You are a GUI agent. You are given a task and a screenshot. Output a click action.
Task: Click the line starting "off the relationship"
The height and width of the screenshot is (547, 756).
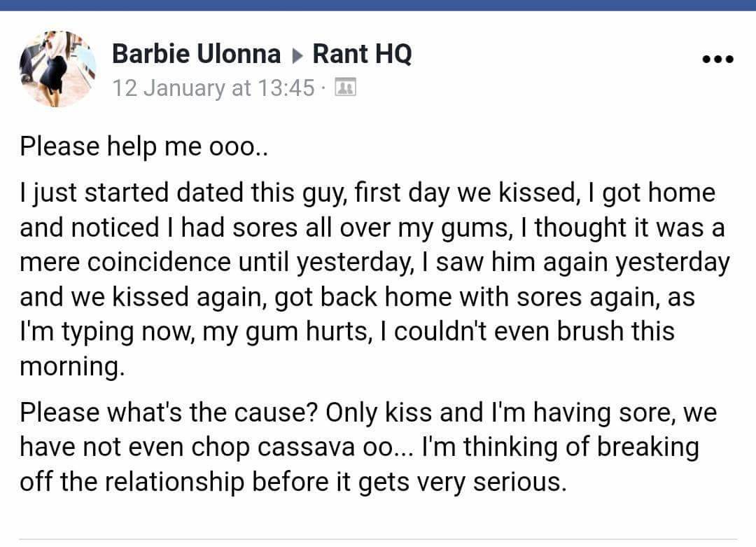[293, 482]
